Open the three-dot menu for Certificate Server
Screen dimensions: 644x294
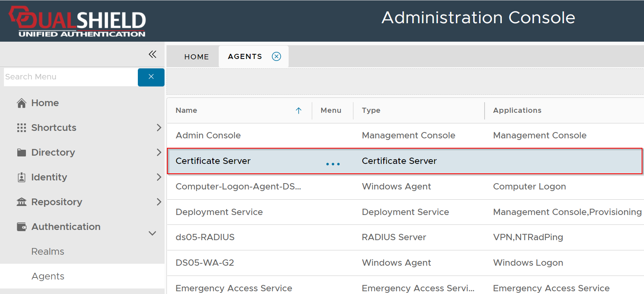(333, 164)
